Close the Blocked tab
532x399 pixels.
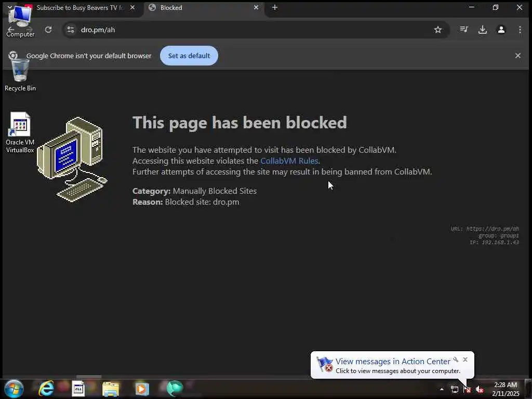coord(256,7)
